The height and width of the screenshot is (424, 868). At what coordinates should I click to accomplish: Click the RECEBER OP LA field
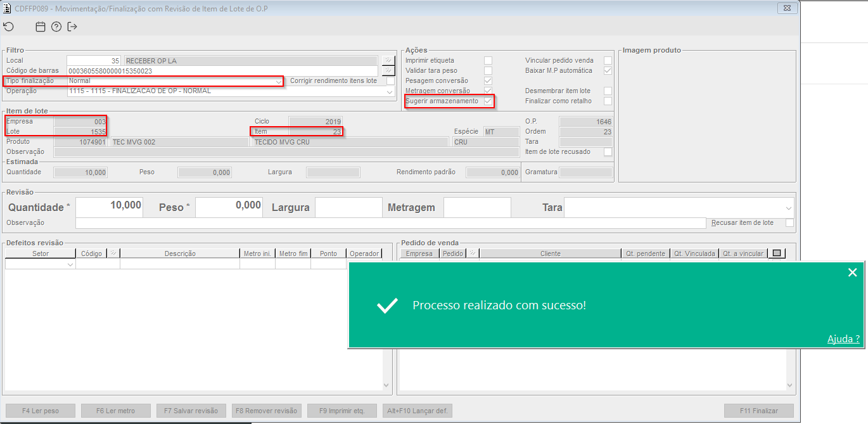(252, 61)
